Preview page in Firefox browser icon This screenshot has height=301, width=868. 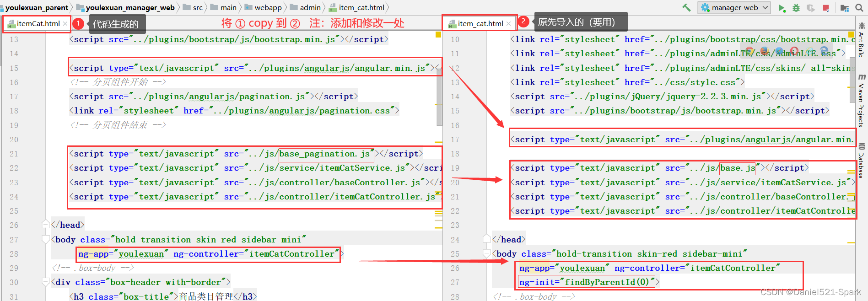coord(764,51)
